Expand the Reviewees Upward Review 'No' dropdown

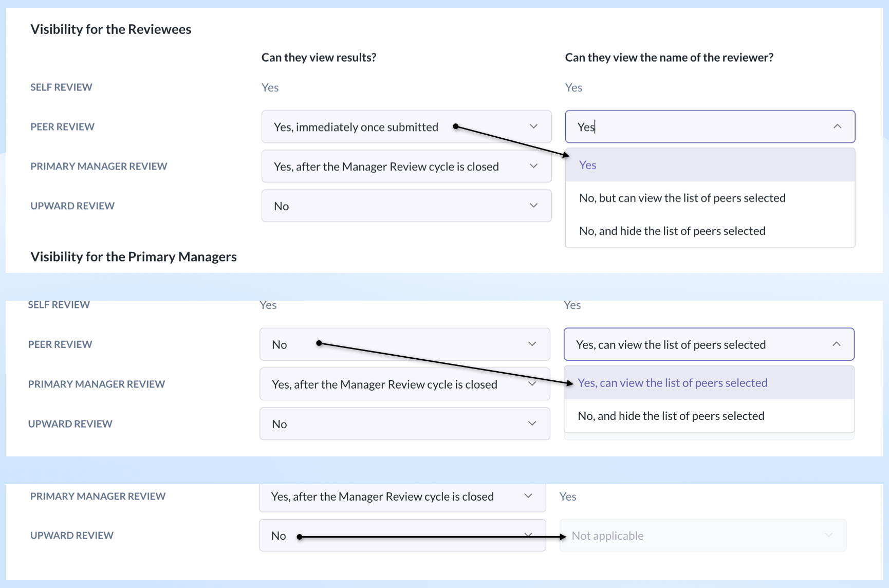coord(406,206)
